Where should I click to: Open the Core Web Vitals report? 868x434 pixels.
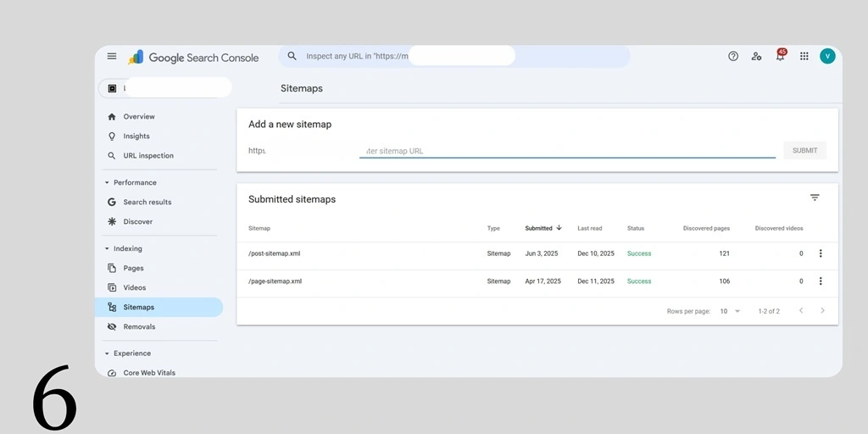pos(148,373)
